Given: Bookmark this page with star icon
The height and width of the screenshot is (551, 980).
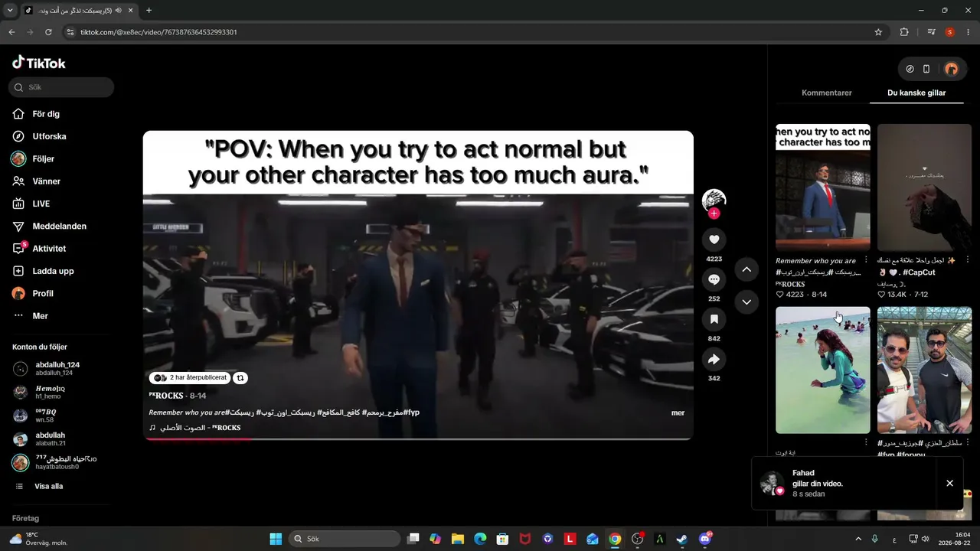Looking at the screenshot, I should tap(878, 32).
